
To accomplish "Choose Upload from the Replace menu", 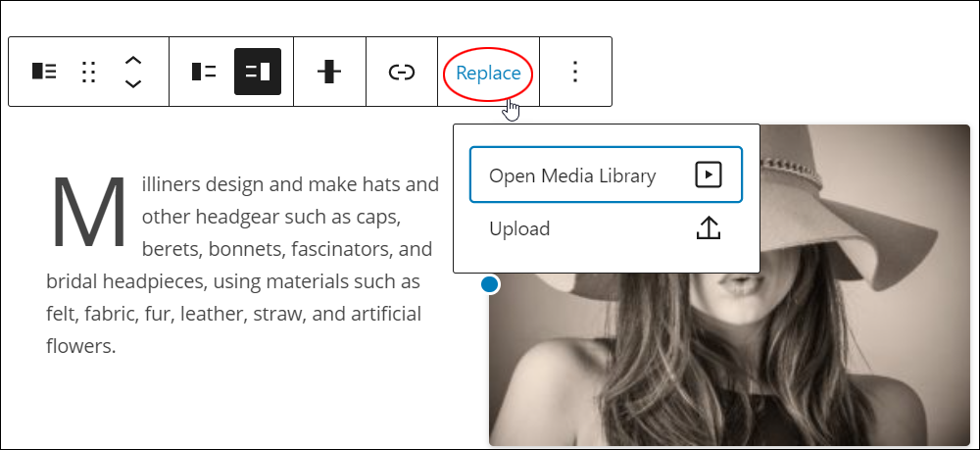I will [x=606, y=228].
